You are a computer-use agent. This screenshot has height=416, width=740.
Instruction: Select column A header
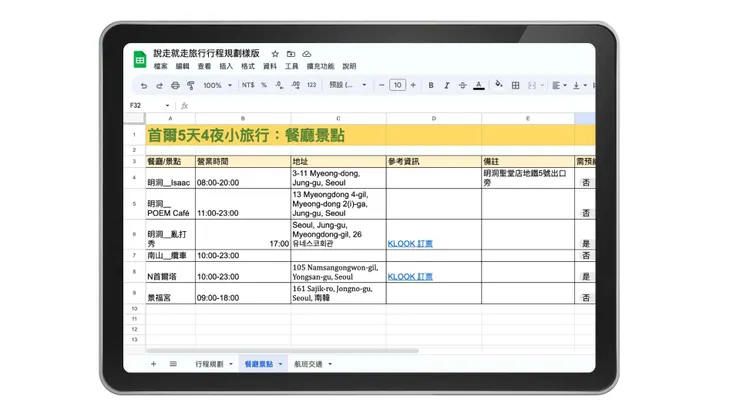point(170,119)
